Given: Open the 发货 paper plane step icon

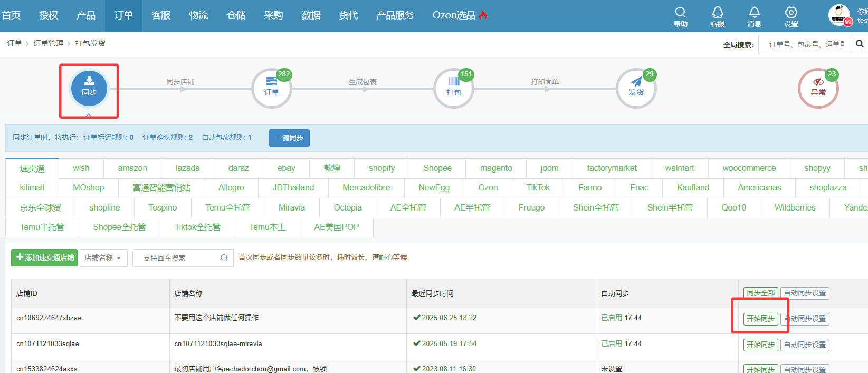Looking at the screenshot, I should click(x=636, y=88).
